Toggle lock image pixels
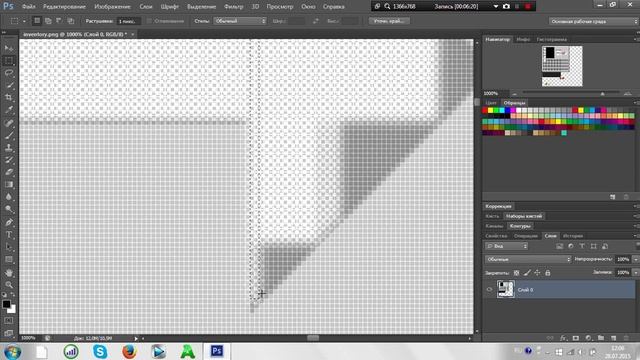The image size is (640, 360). [527, 273]
